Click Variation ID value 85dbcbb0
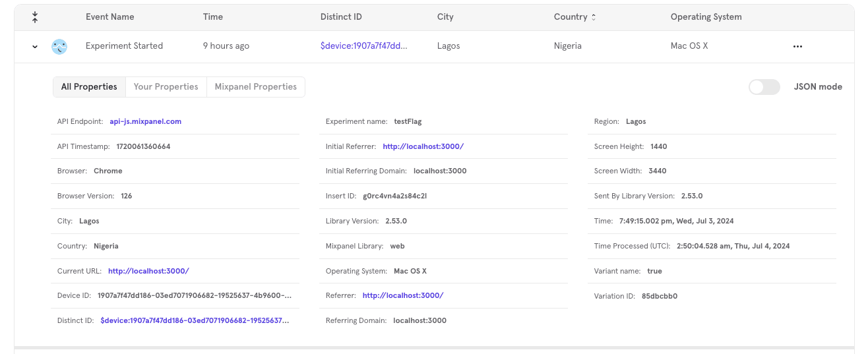 660,296
